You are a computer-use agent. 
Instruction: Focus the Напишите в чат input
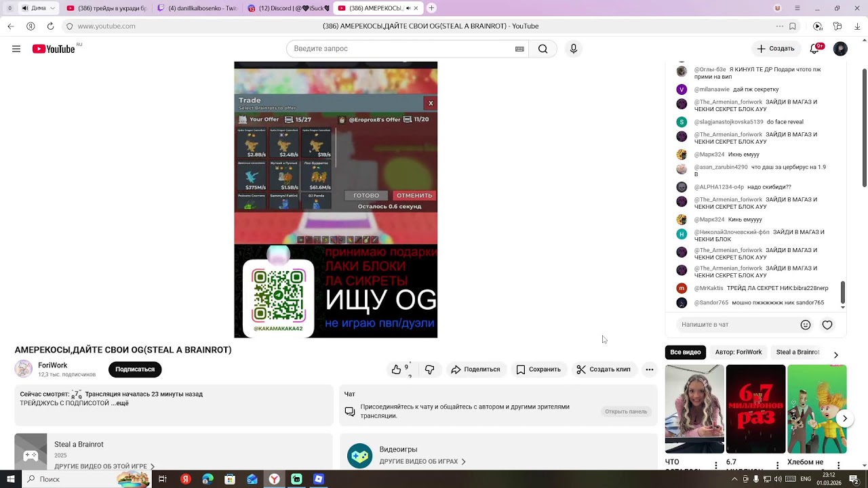pos(738,325)
